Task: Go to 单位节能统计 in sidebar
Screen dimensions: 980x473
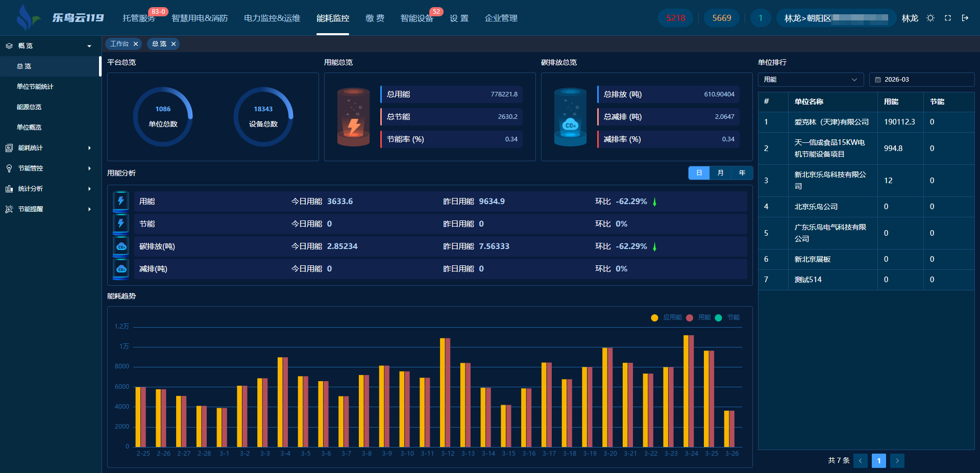Action: click(x=35, y=87)
